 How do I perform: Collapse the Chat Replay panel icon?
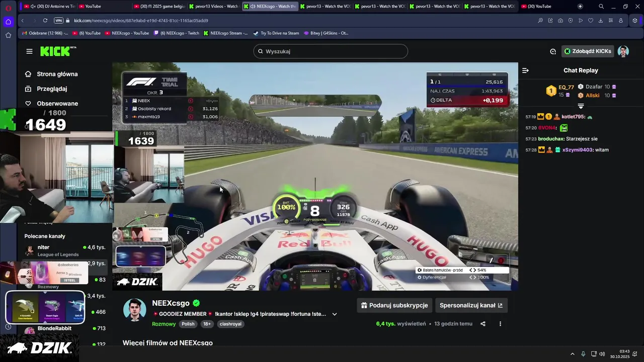tap(525, 70)
